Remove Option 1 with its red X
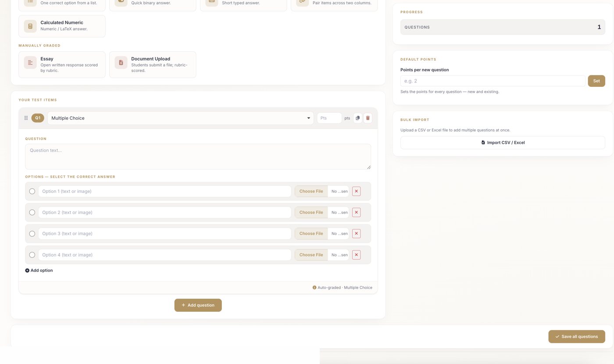The width and height of the screenshot is (614, 364). pos(356,191)
